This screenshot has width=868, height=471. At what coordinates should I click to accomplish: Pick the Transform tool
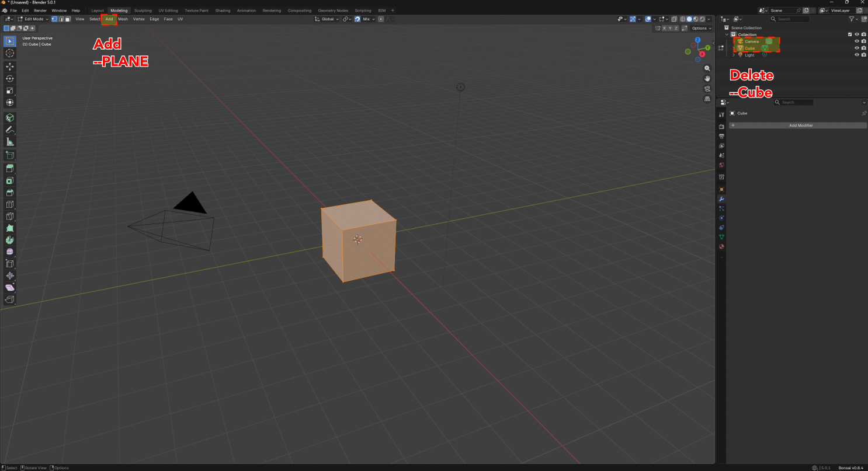(x=10, y=103)
